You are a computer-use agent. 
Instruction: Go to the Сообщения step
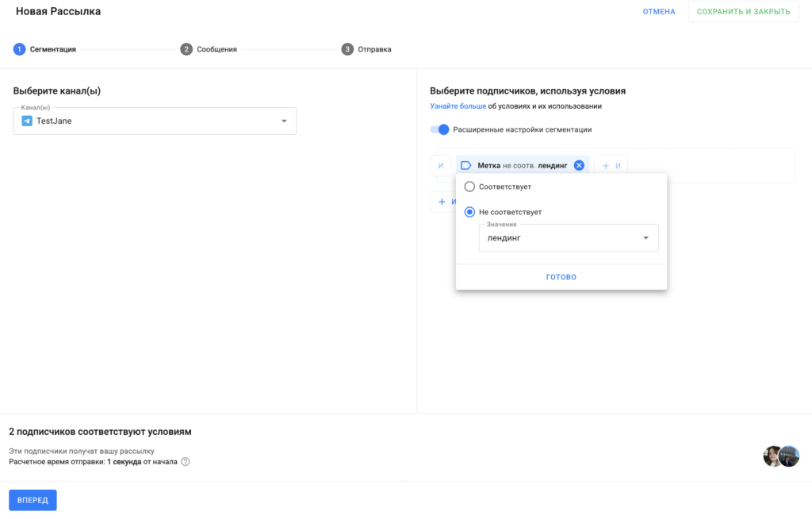[216, 49]
